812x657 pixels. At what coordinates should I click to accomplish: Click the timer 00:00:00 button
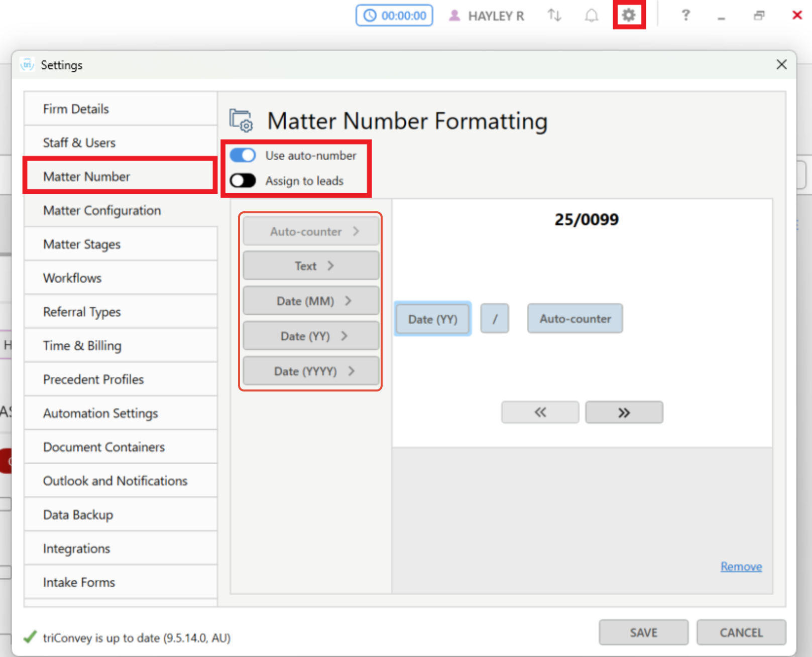tap(395, 16)
